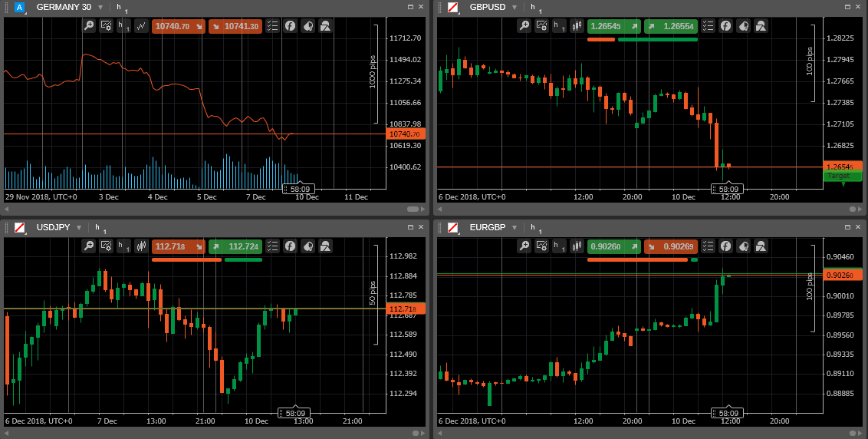The image size is (868, 439).
Task: Open the Facebook share icon on the EURGBP chart
Action: [725, 246]
